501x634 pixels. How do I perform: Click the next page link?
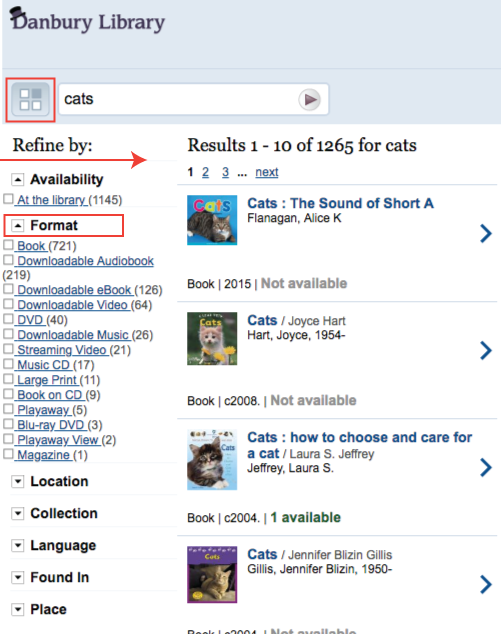pos(266,172)
